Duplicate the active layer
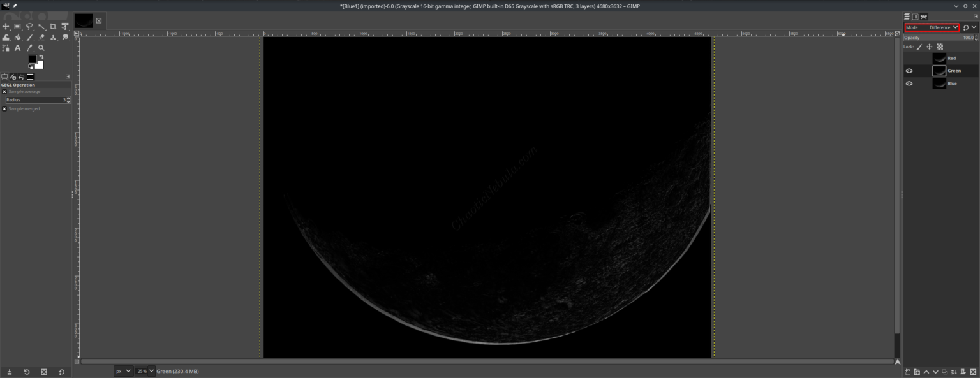The height and width of the screenshot is (378, 980). coord(946,372)
